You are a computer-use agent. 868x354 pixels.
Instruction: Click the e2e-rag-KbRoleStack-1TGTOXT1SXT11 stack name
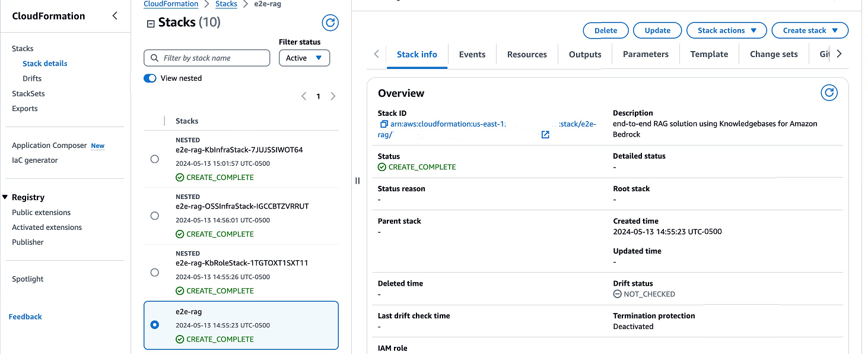click(x=241, y=263)
